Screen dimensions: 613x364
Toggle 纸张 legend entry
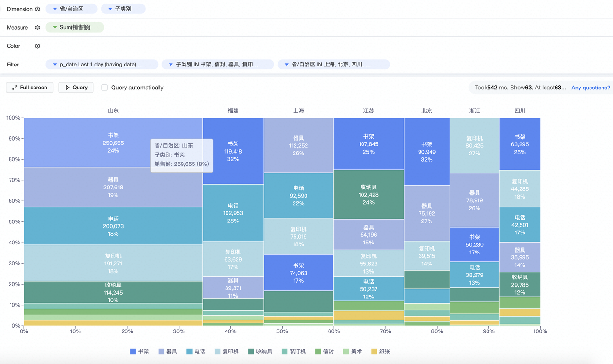point(380,352)
